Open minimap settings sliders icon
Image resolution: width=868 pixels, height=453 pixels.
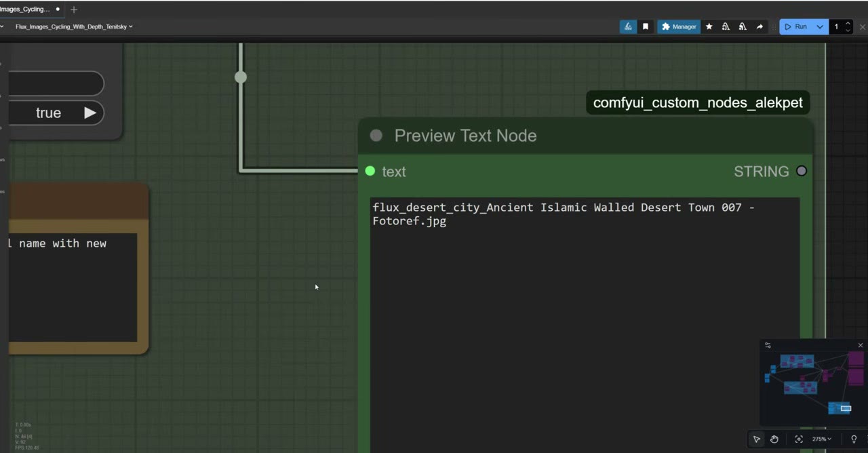click(768, 345)
